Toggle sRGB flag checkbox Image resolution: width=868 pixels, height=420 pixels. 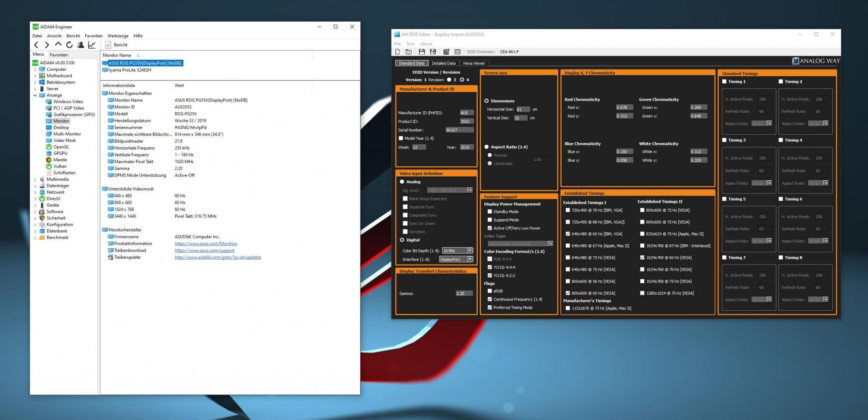click(x=490, y=291)
